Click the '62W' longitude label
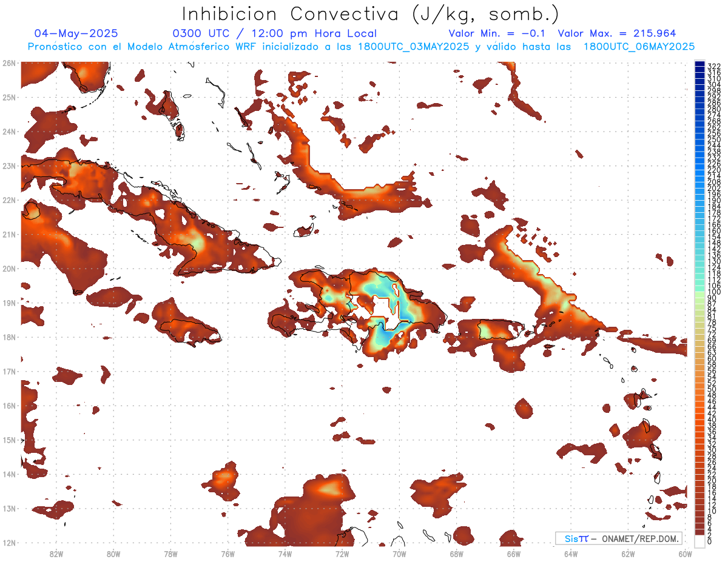Viewport: 728px width, 562px height. coord(629,554)
